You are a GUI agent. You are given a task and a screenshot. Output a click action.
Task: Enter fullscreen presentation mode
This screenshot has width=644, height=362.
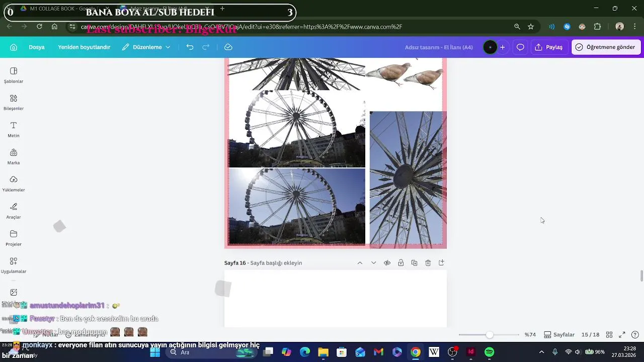tap(622, 335)
